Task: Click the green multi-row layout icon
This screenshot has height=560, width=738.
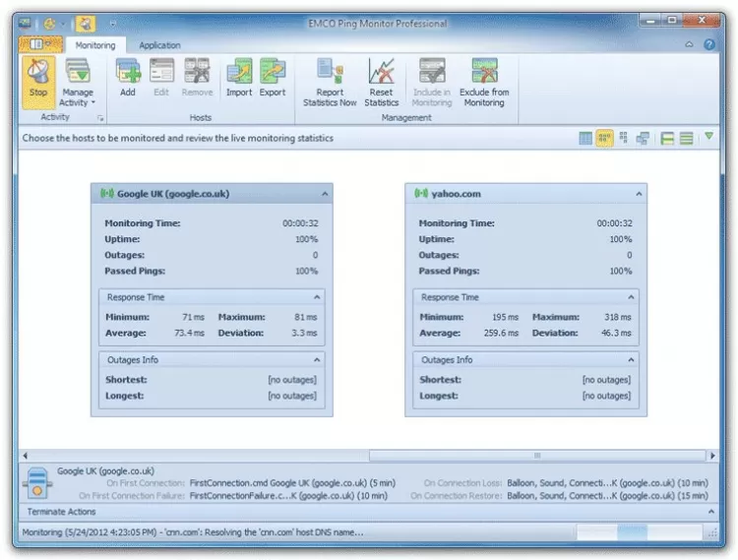Action: tap(686, 138)
